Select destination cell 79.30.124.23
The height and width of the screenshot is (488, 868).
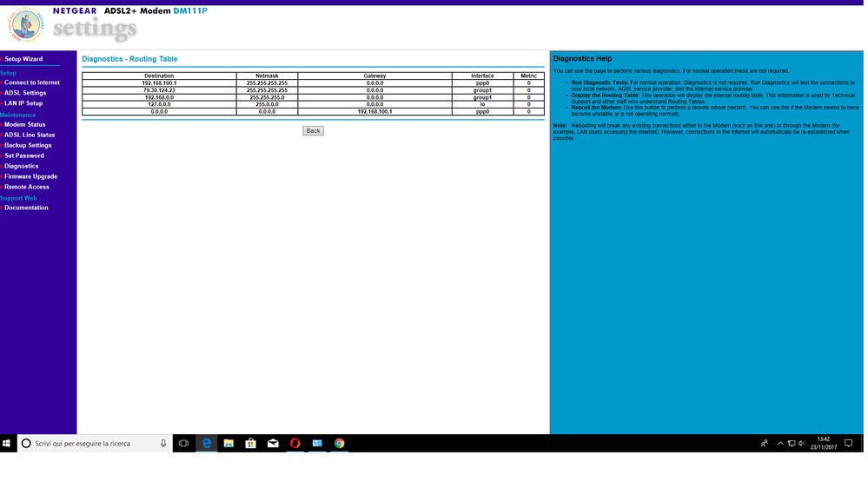159,90
